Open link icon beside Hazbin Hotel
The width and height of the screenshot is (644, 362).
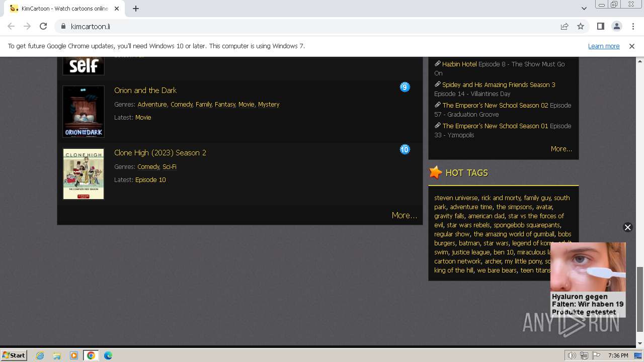click(x=438, y=64)
